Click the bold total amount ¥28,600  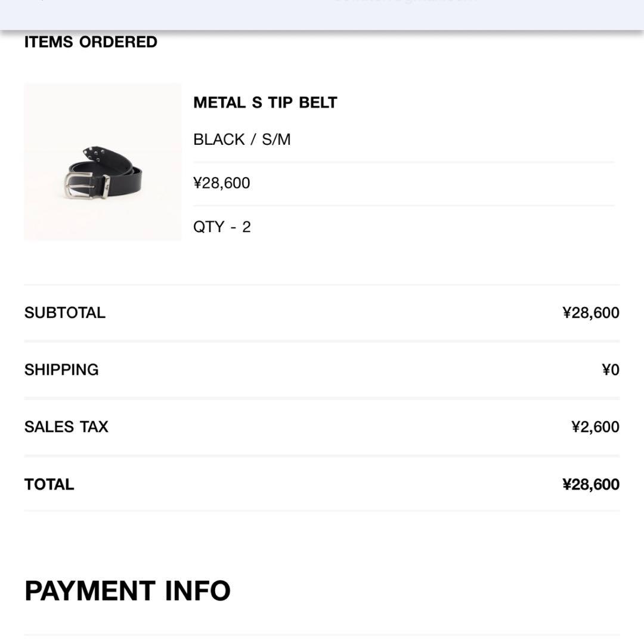pyautogui.click(x=590, y=484)
